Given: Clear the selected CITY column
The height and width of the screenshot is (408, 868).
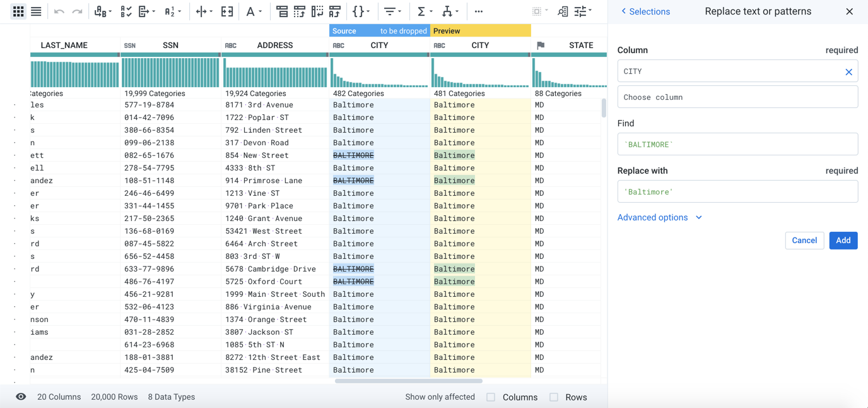Looking at the screenshot, I should (x=848, y=72).
